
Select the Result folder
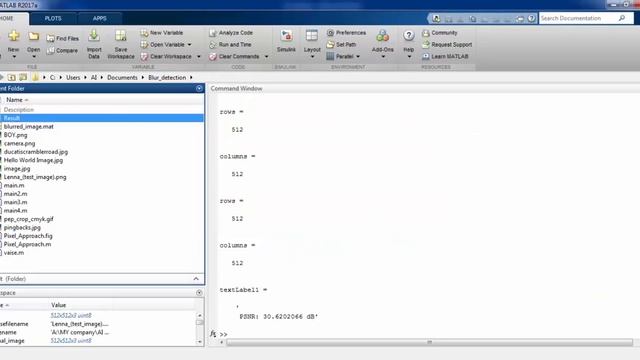[102, 118]
